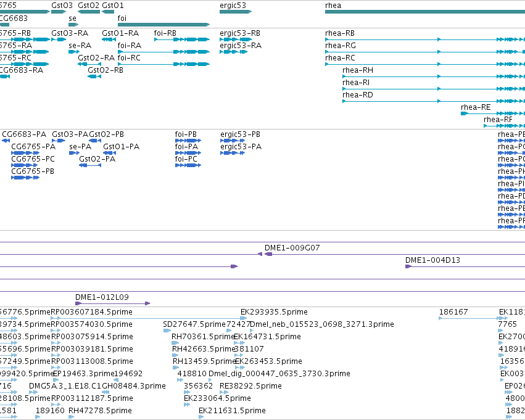This screenshot has width=525, height=420.
Task: Open the foi-RC transcript label
Action: click(129, 58)
